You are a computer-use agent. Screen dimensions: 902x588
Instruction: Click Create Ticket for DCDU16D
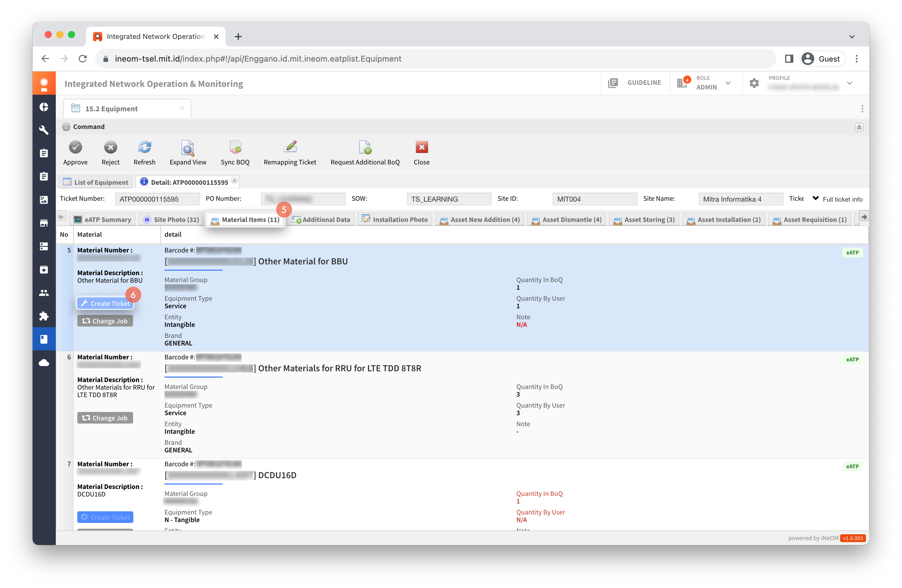[x=105, y=517]
